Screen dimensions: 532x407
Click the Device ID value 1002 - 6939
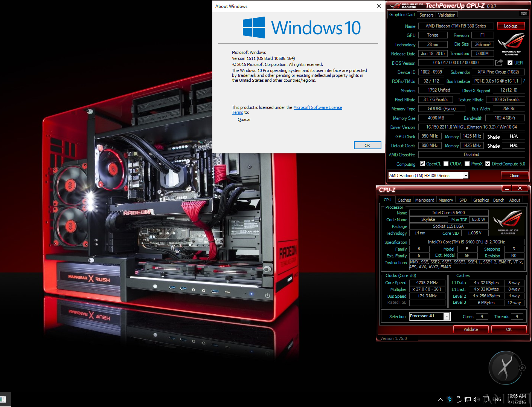point(431,72)
